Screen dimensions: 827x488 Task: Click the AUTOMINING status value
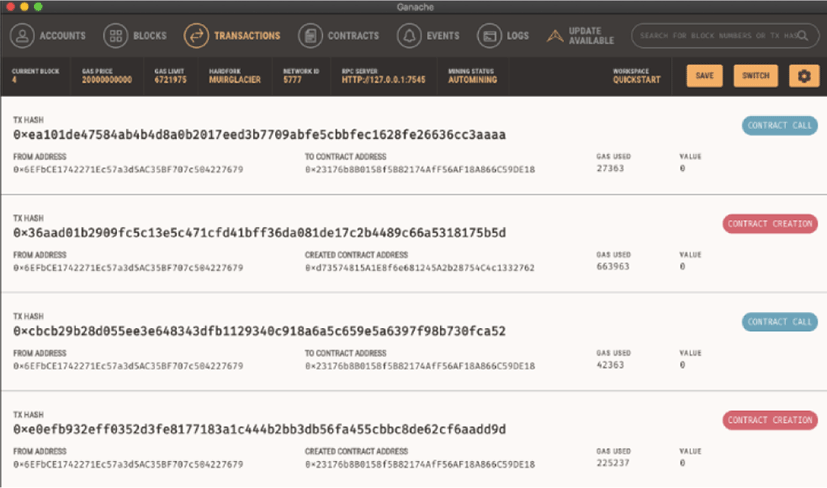(x=473, y=80)
